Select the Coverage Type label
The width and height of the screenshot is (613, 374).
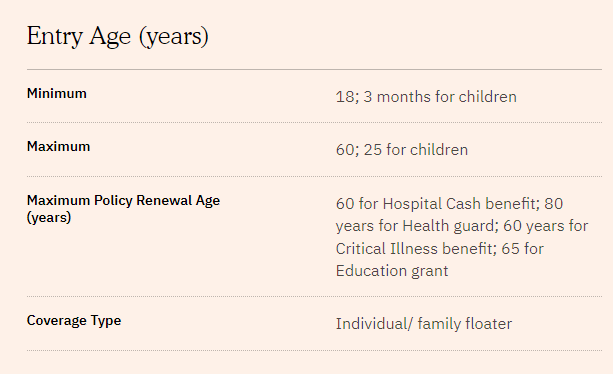pyautogui.click(x=74, y=321)
